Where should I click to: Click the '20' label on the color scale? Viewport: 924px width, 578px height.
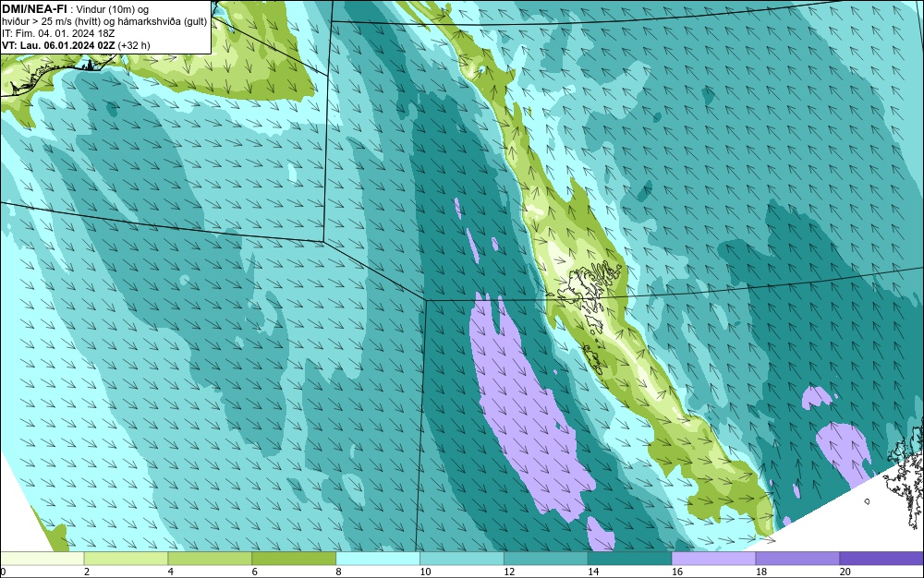[845, 572]
